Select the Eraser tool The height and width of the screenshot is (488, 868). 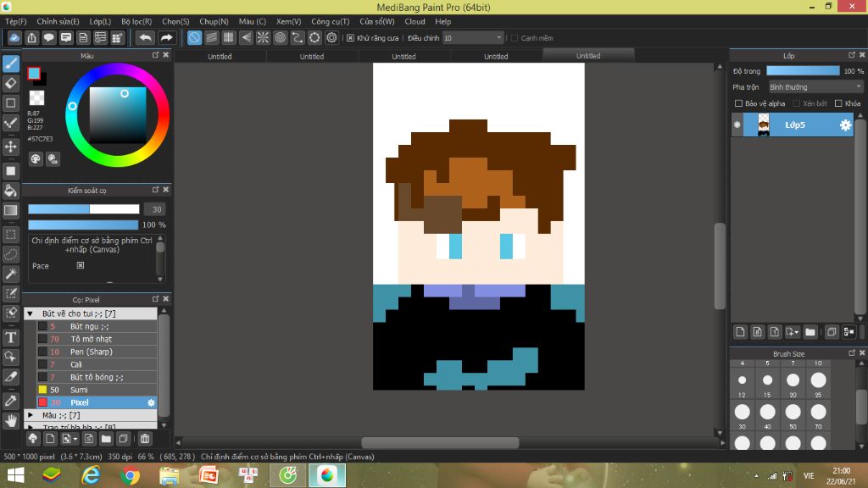click(10, 84)
